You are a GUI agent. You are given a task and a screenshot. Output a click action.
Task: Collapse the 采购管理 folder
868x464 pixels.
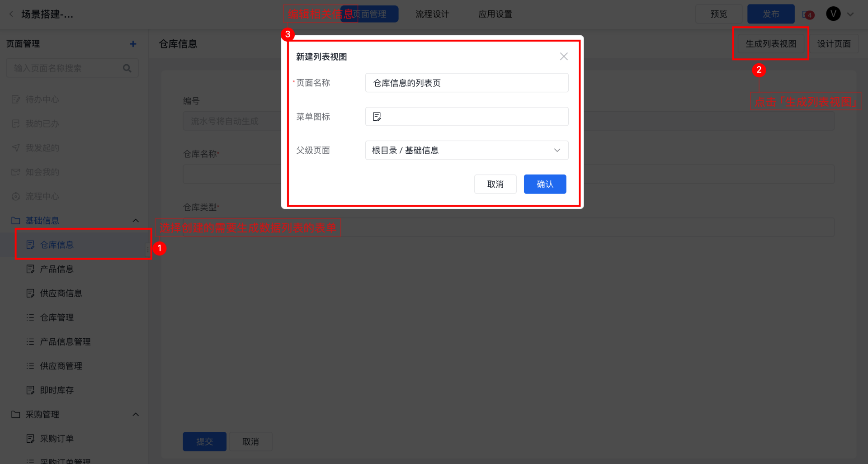(x=136, y=415)
